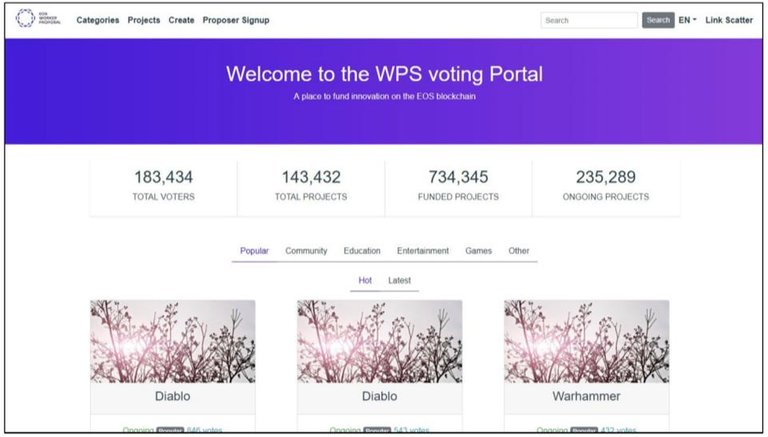Click the EOS Worker Proposal logo
The width and height of the screenshot is (768, 437).
click(38, 19)
